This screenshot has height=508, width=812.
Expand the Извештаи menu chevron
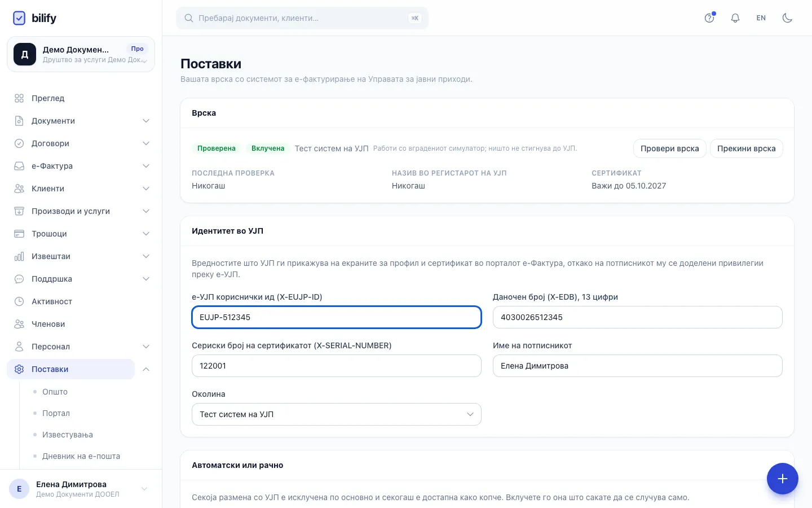[x=146, y=256]
